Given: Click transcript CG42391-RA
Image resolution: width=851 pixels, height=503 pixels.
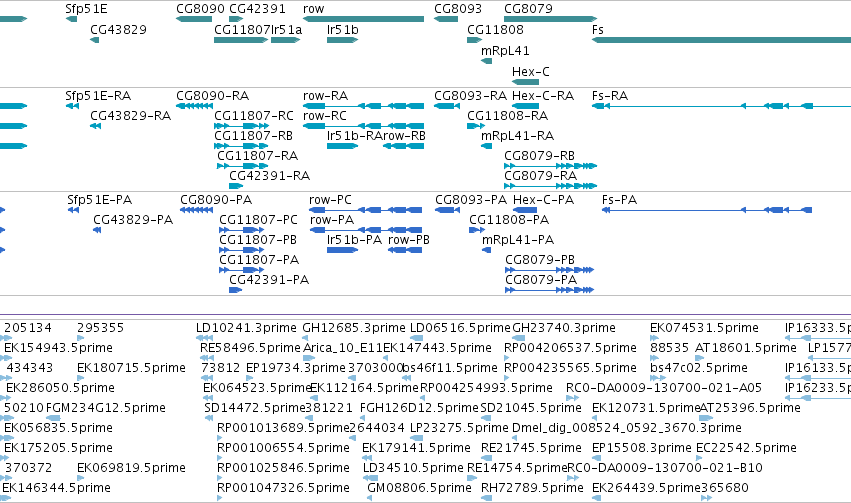Looking at the screenshot, I should click(x=269, y=176).
